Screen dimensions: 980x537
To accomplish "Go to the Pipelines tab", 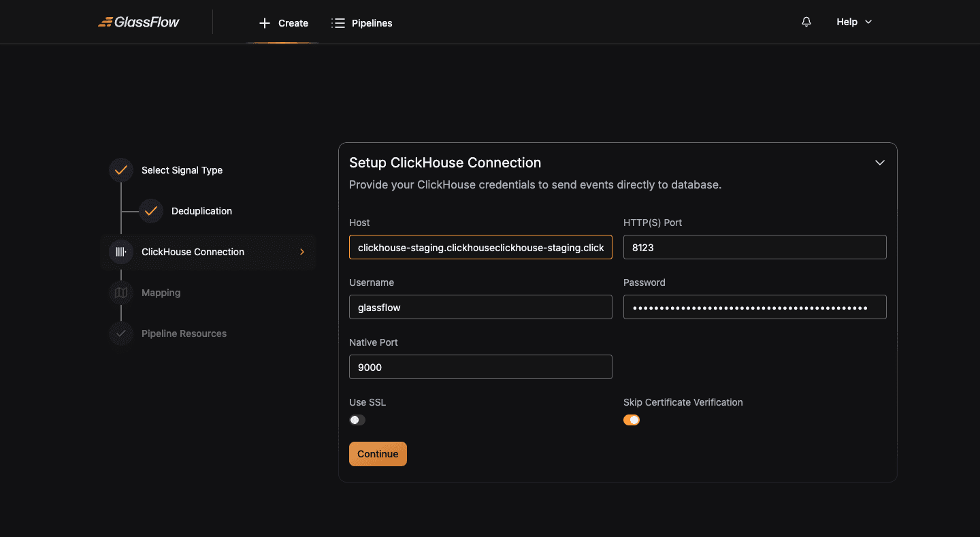I will pos(362,23).
